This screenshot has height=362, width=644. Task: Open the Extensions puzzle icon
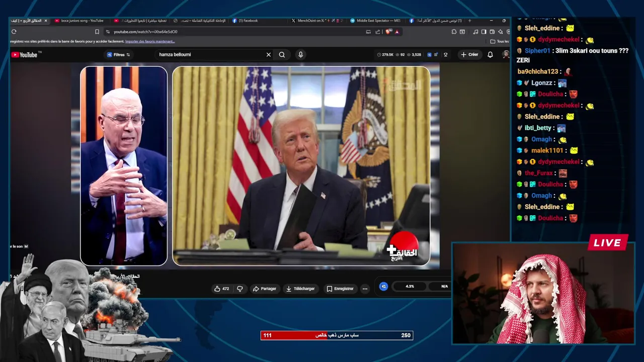[x=454, y=32]
